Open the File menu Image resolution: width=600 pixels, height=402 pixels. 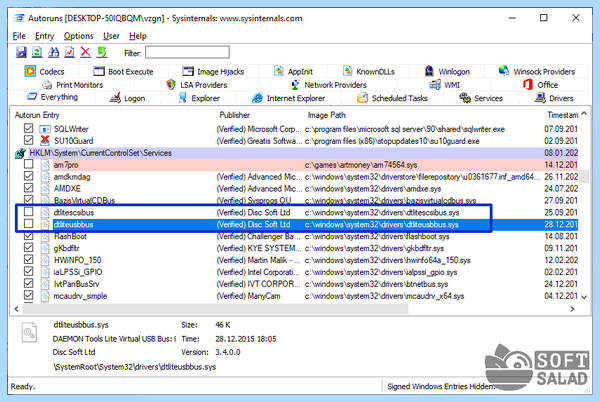click(x=19, y=36)
